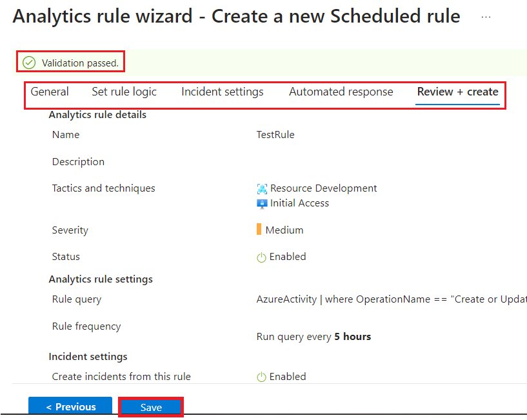The width and height of the screenshot is (527, 420).
Task: Switch to Set rule logic tab
Action: (x=124, y=92)
